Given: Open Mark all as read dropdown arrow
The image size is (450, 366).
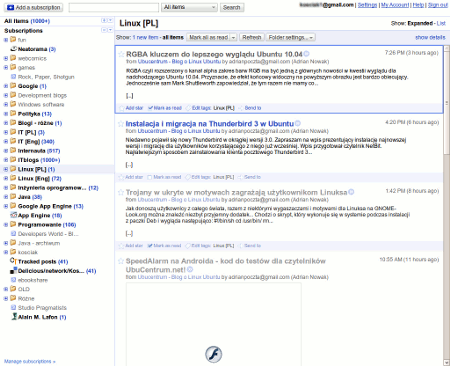Looking at the screenshot, I should pyautogui.click(x=233, y=37).
